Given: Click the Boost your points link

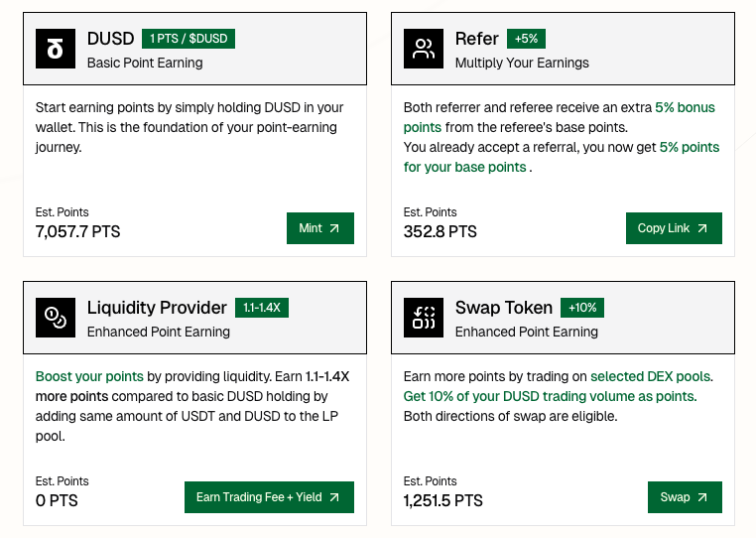Looking at the screenshot, I should point(89,377).
